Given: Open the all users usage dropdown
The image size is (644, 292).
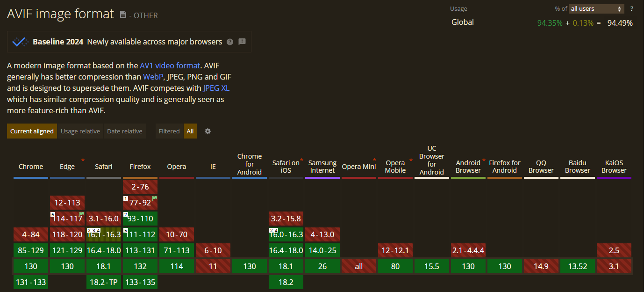Looking at the screenshot, I should click(x=597, y=9).
